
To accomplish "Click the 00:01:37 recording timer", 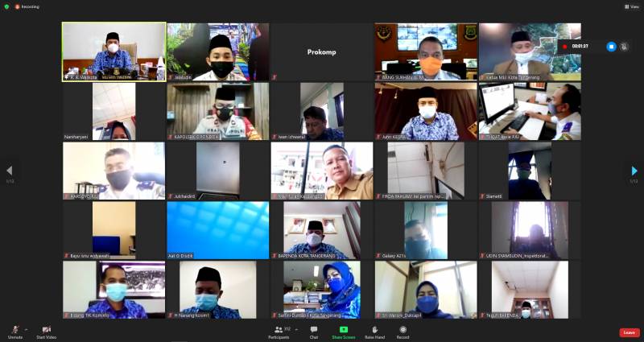I will pyautogui.click(x=580, y=47).
